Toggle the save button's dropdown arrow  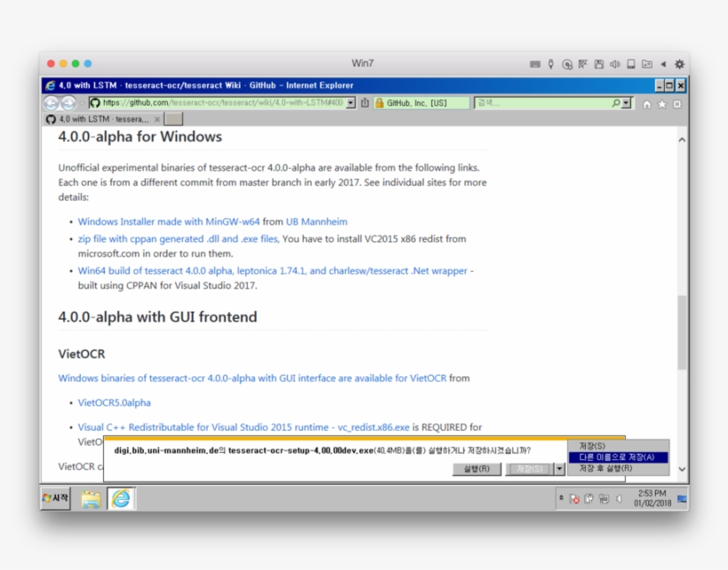559,469
